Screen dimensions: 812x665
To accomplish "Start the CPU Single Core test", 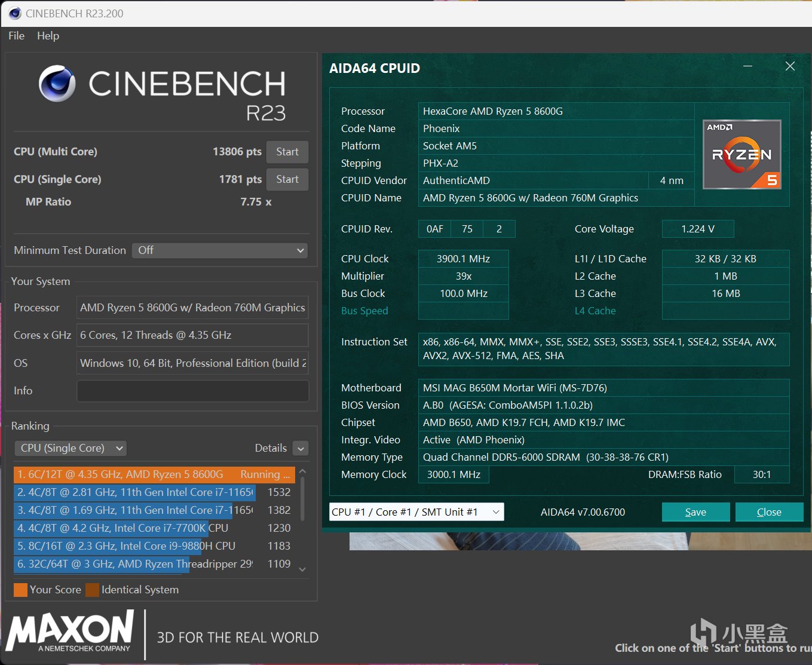I will tap(287, 179).
